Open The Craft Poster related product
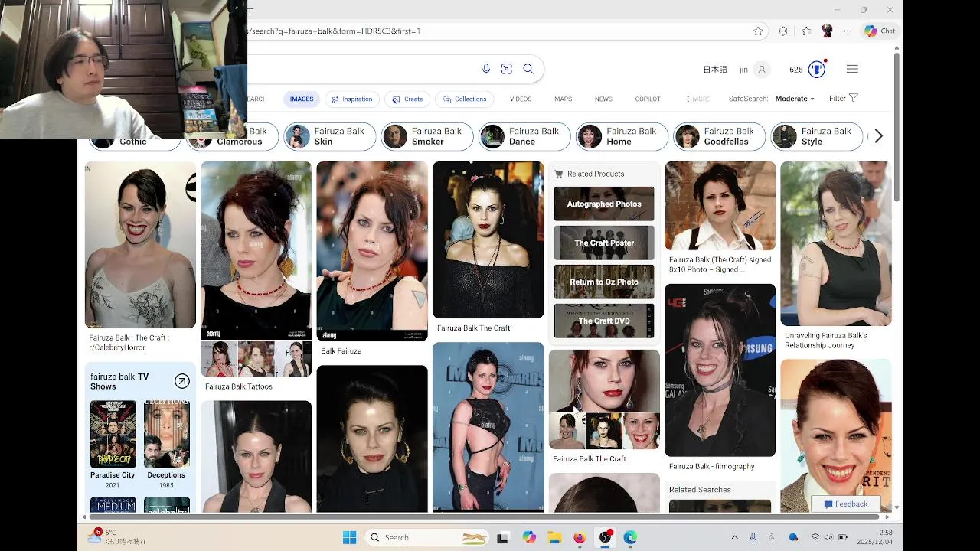 pyautogui.click(x=604, y=243)
